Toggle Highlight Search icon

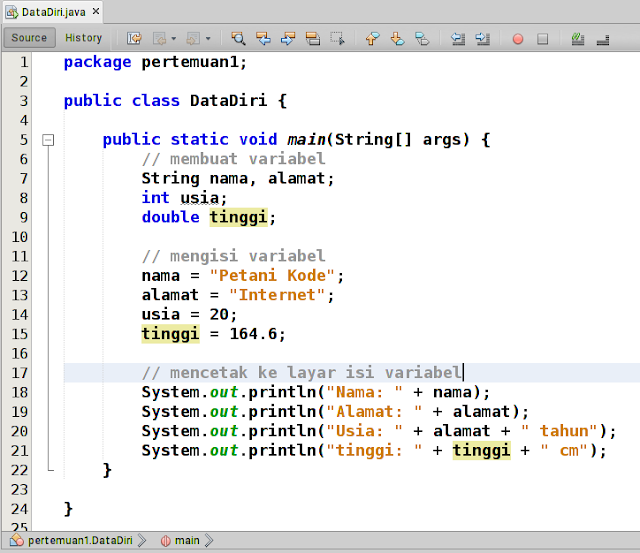(x=313, y=38)
